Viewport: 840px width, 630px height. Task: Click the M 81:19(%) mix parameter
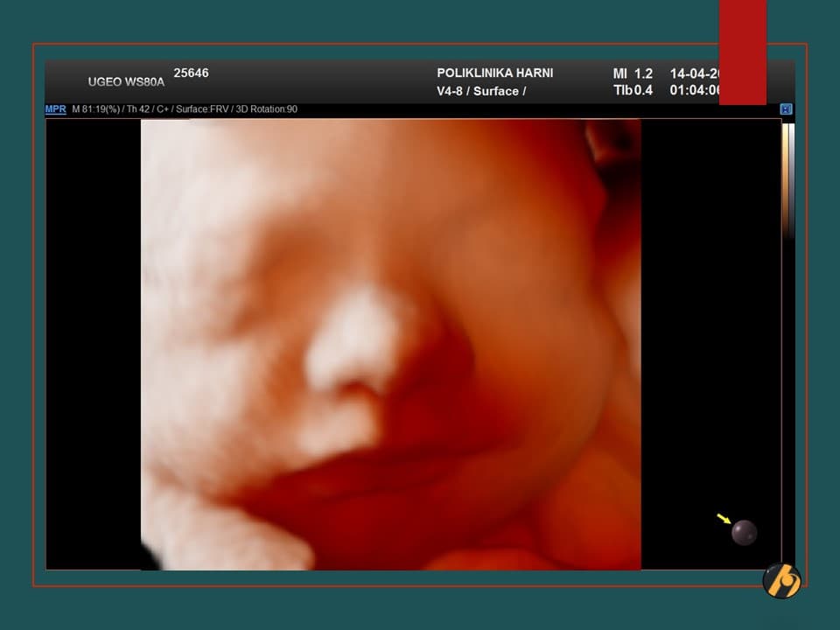(x=96, y=109)
